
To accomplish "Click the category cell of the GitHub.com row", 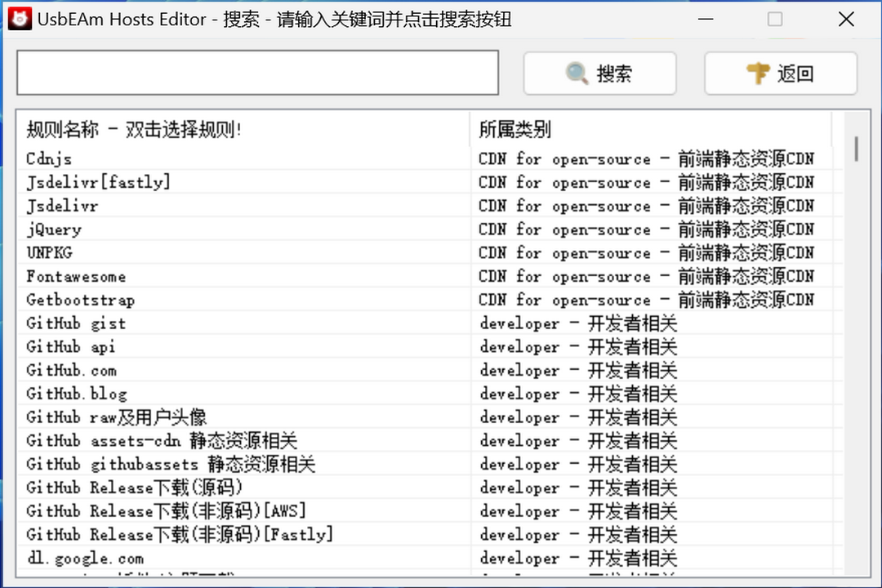I will coord(650,370).
